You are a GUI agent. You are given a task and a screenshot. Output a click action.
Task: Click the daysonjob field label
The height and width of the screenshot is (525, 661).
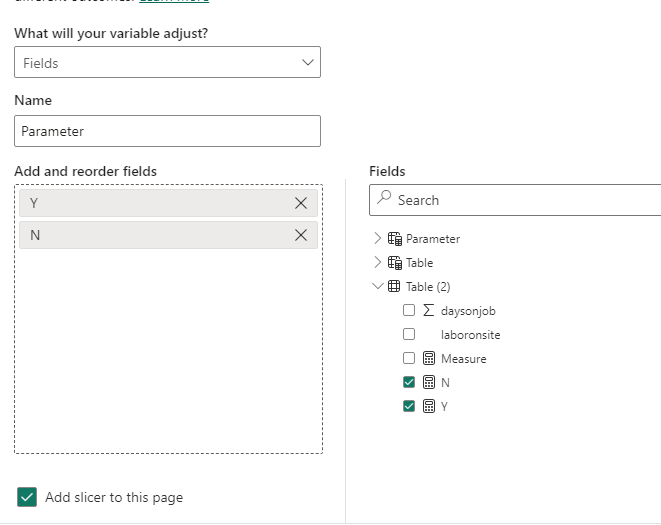click(468, 311)
